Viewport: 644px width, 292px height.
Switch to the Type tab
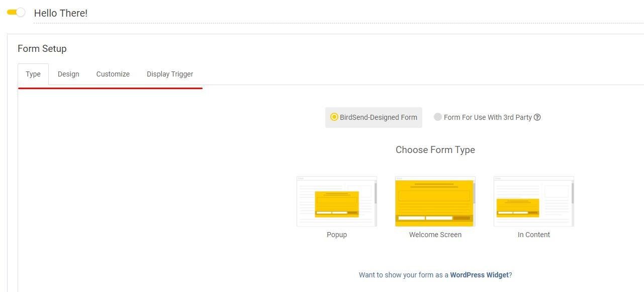(33, 74)
